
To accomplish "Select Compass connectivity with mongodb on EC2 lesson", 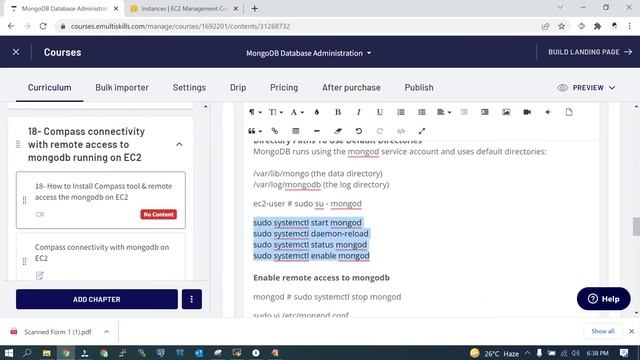I will tap(101, 256).
